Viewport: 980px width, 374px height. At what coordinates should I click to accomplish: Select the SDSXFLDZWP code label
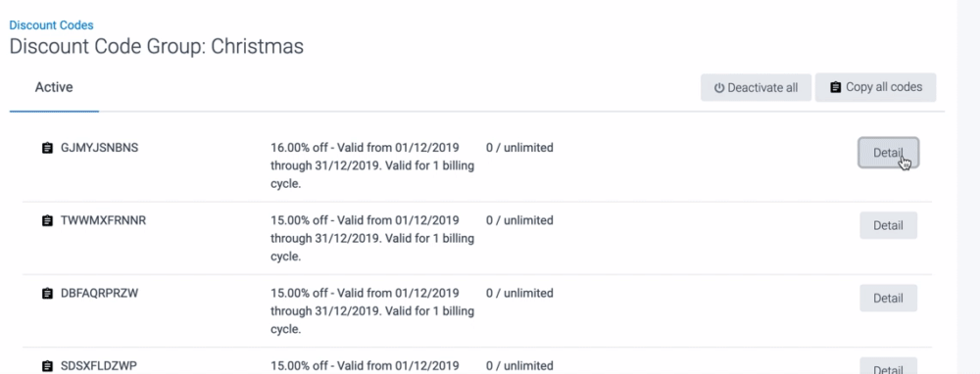click(99, 365)
